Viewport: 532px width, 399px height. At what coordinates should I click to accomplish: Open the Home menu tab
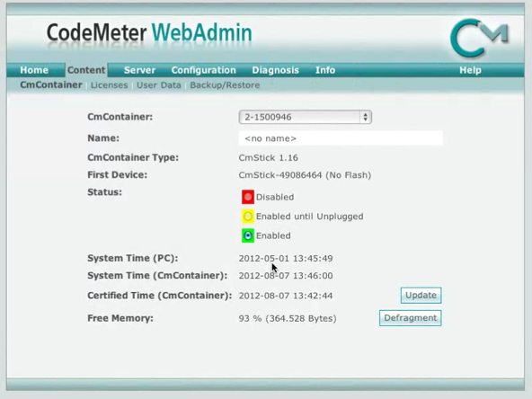34,70
